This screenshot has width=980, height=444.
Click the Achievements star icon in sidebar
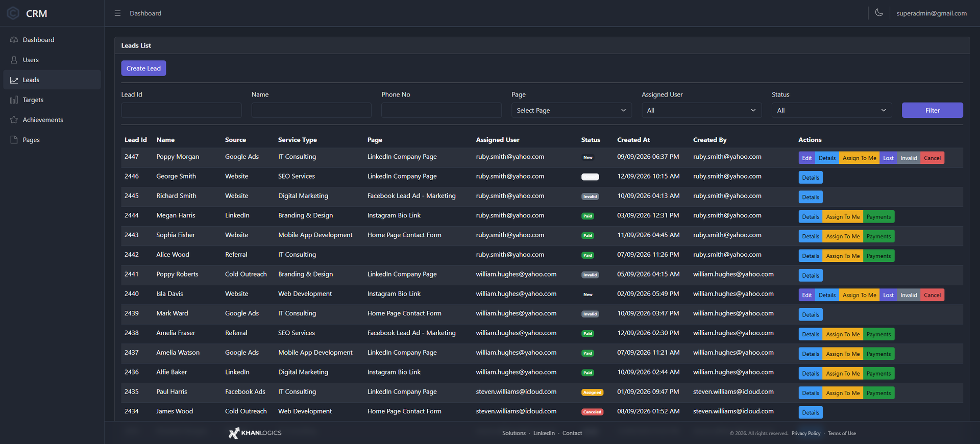(14, 120)
